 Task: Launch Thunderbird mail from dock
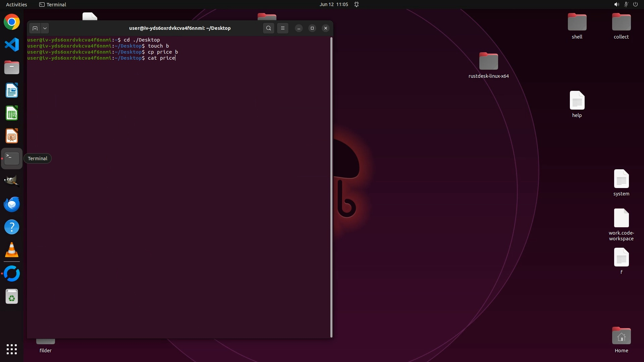point(12,204)
